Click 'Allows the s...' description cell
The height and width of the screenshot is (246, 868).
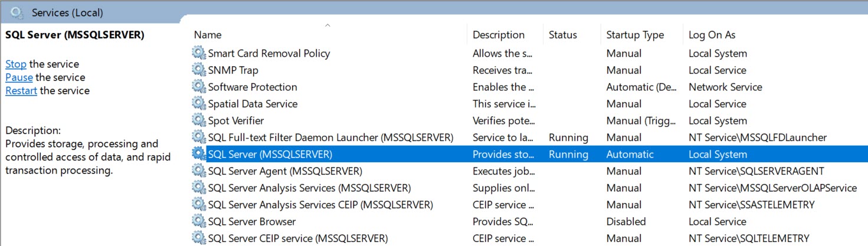tap(503, 53)
